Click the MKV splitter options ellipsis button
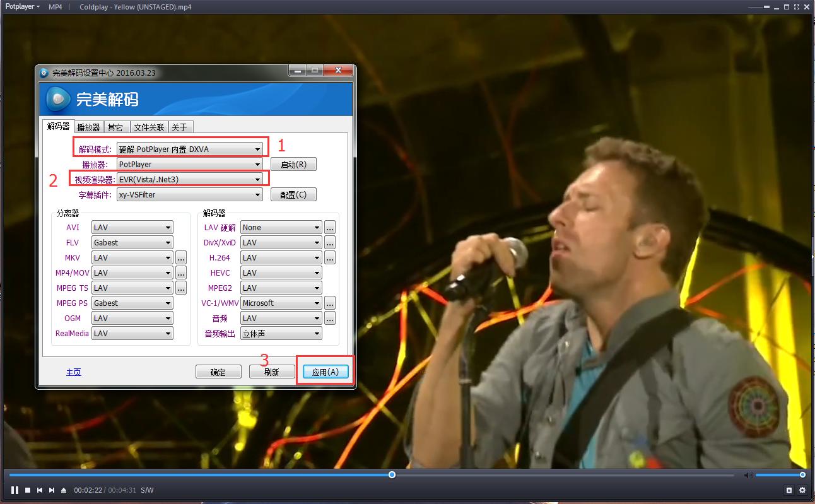The height and width of the screenshot is (504, 815). [x=181, y=258]
